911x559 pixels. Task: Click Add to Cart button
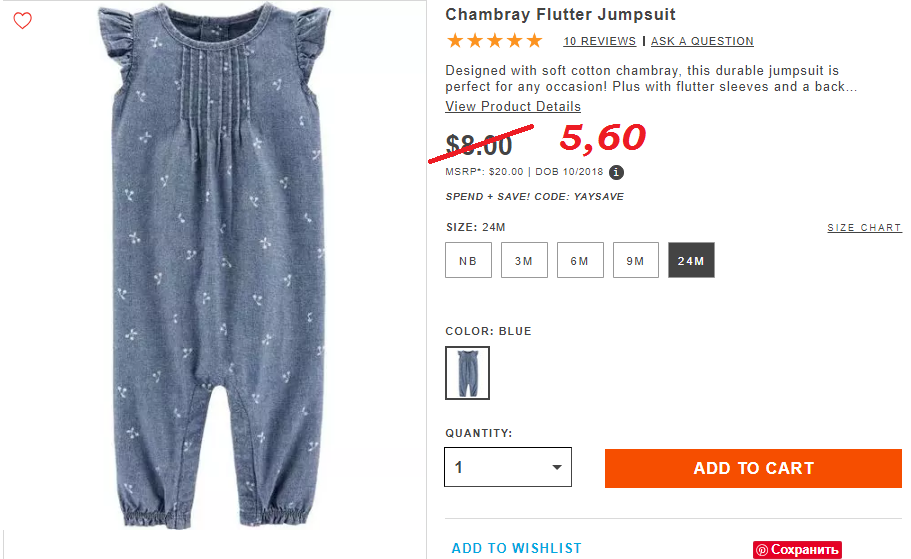[x=753, y=468]
